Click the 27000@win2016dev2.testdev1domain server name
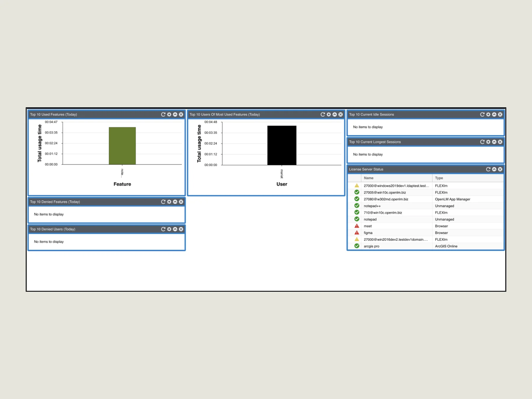Image resolution: width=532 pixels, height=399 pixels. pyautogui.click(x=396, y=239)
